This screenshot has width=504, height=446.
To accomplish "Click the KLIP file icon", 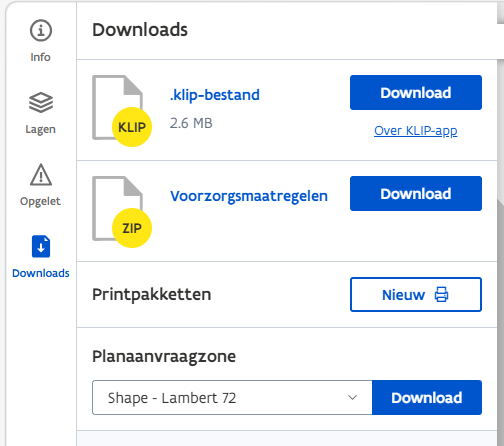I will [118, 107].
